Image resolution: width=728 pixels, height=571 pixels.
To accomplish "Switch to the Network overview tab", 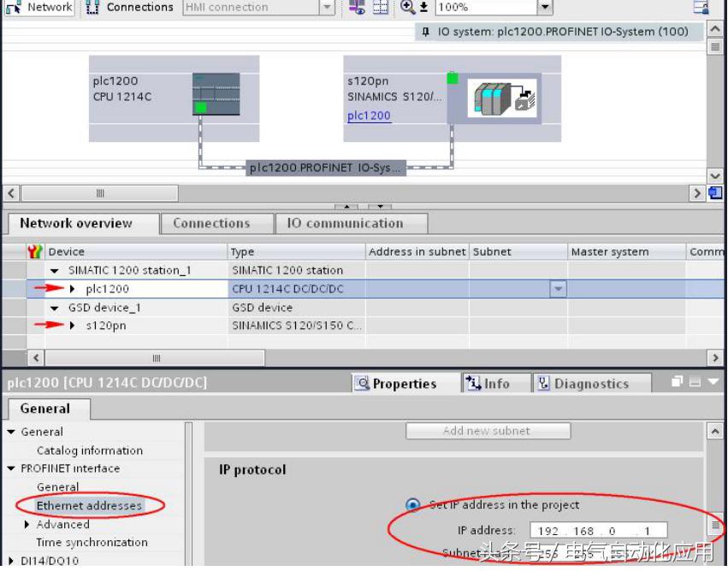I will pyautogui.click(x=84, y=224).
